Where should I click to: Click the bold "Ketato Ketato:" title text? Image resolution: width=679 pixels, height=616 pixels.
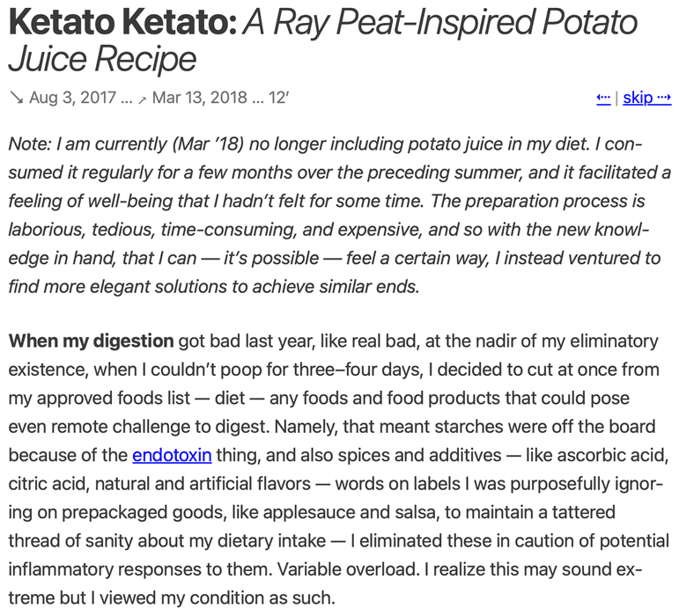point(122,23)
